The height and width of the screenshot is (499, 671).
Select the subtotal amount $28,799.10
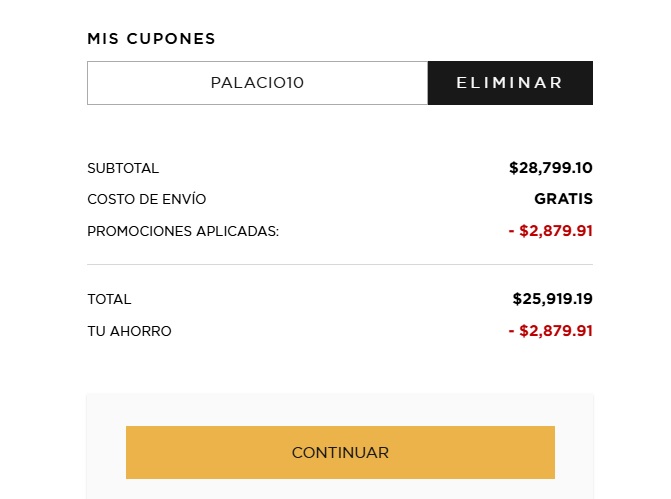pyautogui.click(x=550, y=168)
